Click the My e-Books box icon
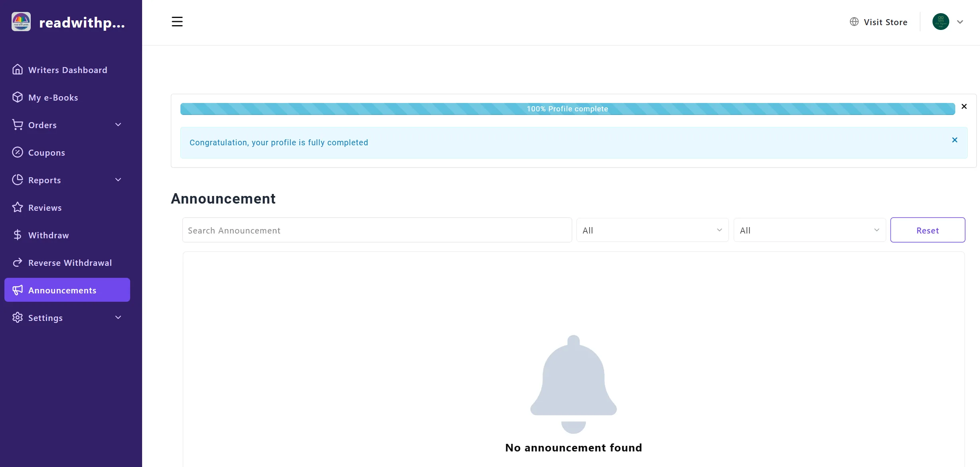The width and height of the screenshot is (980, 467). (18, 97)
